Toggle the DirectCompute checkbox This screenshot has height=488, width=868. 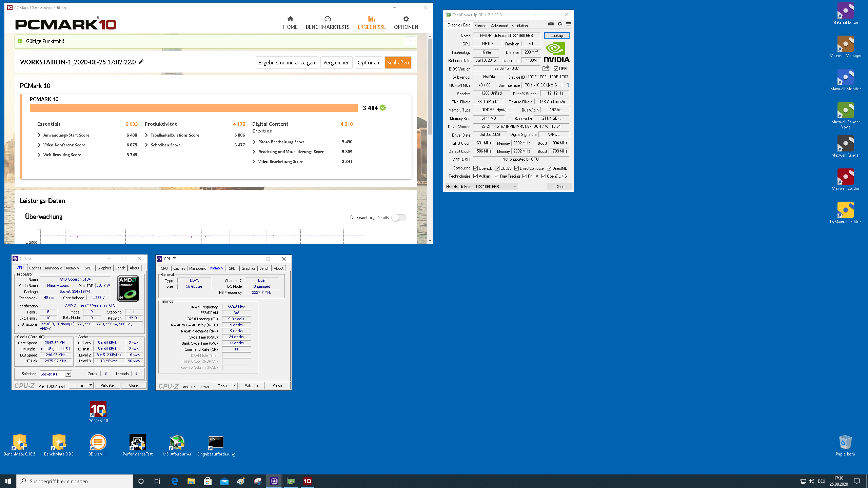516,168
